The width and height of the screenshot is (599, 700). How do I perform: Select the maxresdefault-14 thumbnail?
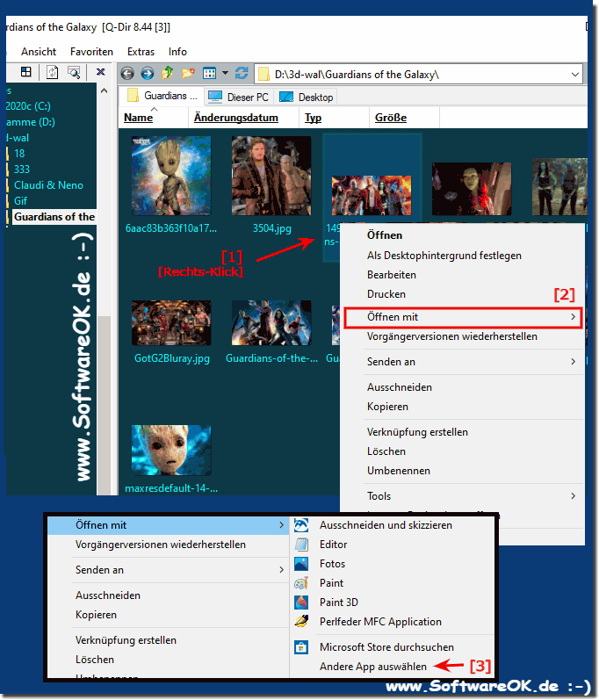tap(171, 450)
